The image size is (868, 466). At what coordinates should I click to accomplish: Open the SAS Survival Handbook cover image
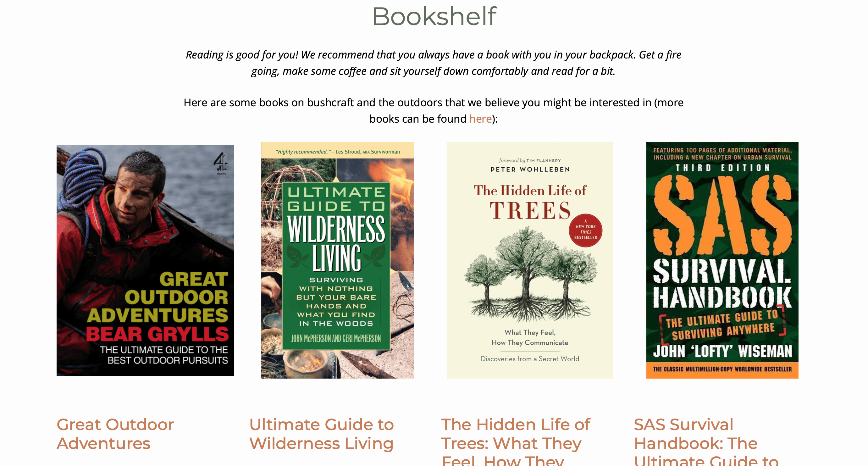[722, 260]
